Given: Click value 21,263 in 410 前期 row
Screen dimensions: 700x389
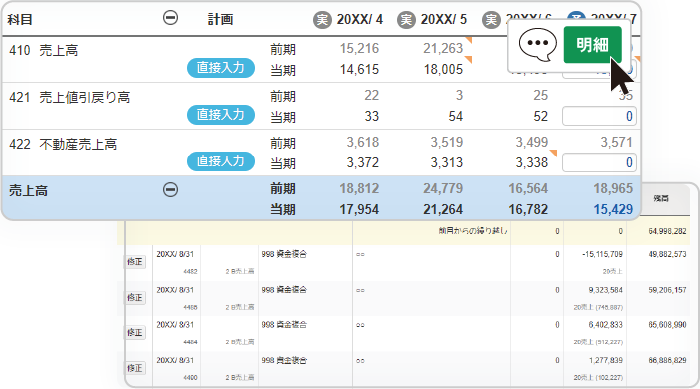Looking at the screenshot, I should point(443,48).
